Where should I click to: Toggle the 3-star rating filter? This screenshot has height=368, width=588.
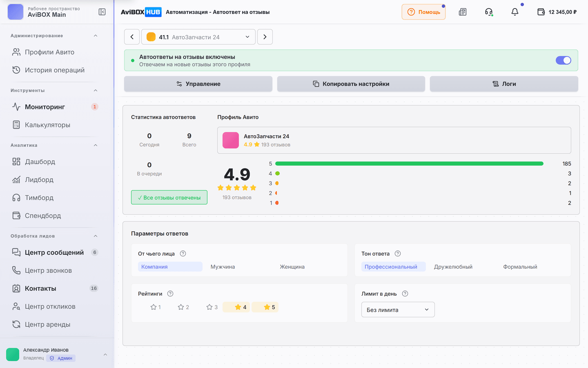click(212, 307)
